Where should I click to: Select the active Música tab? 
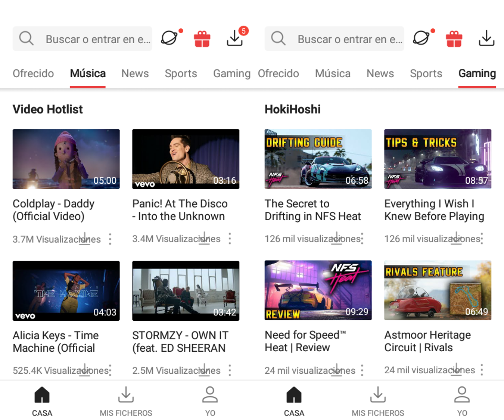[88, 74]
